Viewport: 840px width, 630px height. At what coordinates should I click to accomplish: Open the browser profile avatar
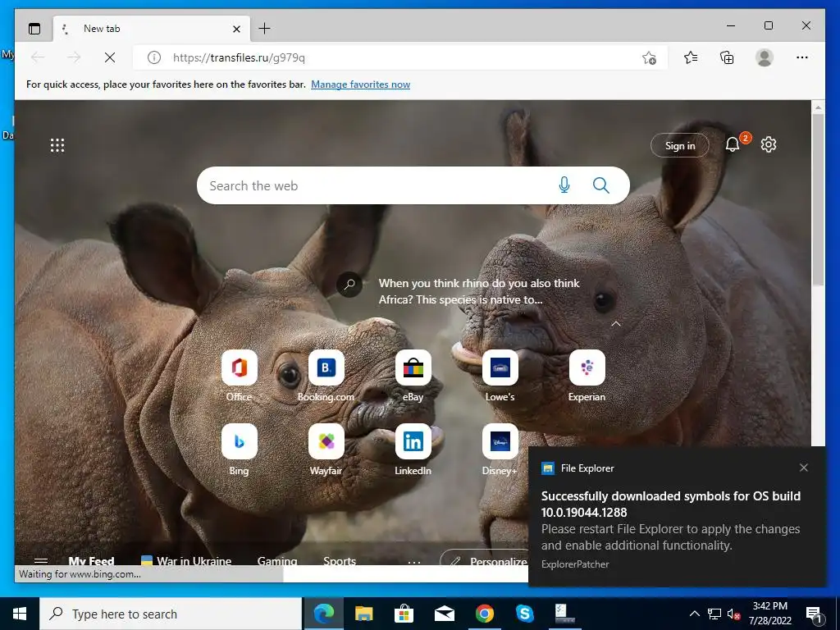[765, 57]
